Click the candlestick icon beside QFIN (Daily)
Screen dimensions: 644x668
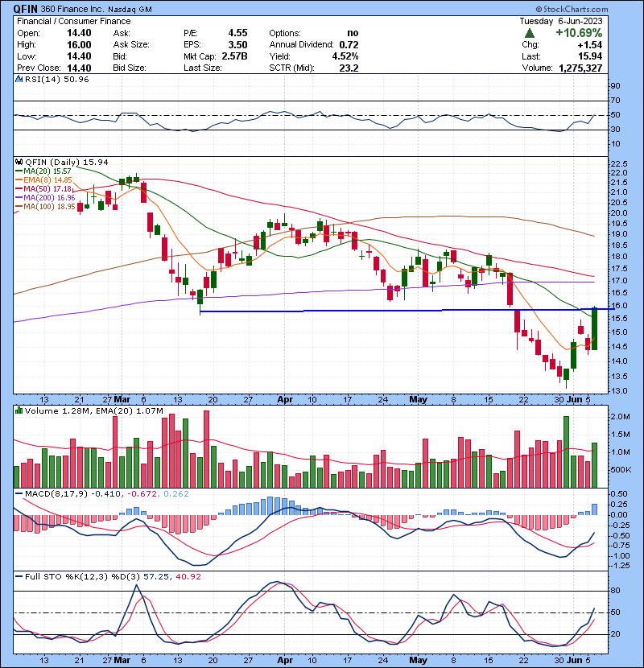pyautogui.click(x=19, y=162)
